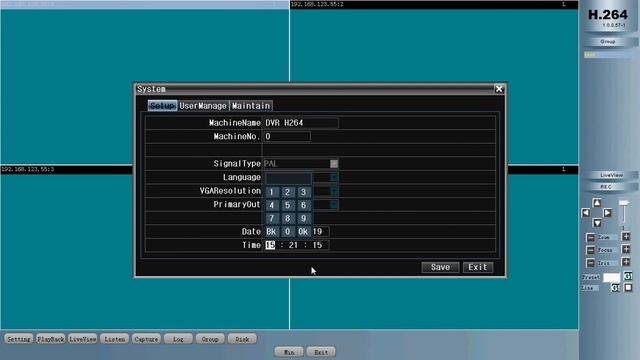This screenshot has width=640, height=360.
Task: Increase Zoom with the plus button
Action: (x=626, y=236)
